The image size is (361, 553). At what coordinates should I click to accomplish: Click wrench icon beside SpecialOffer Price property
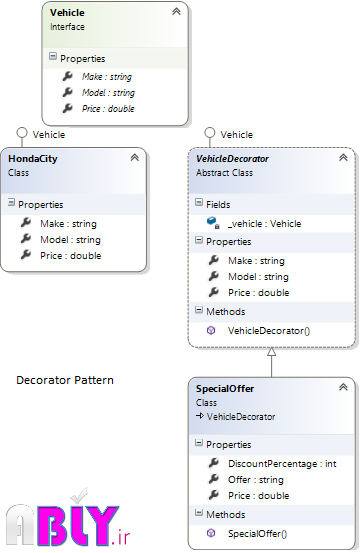click(214, 495)
